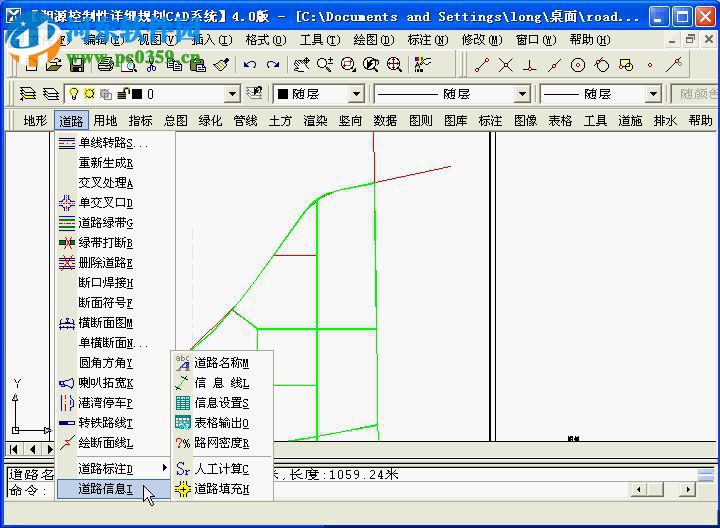Click the Zoom realtime magnifier icon
Screen dimensions: 720x528
[x=325, y=65]
